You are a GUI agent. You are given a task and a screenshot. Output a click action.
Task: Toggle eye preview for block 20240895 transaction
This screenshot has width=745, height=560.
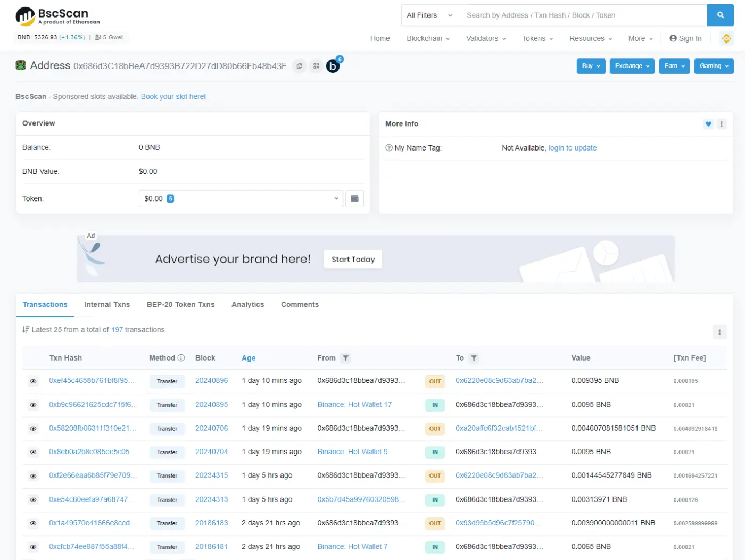33,405
